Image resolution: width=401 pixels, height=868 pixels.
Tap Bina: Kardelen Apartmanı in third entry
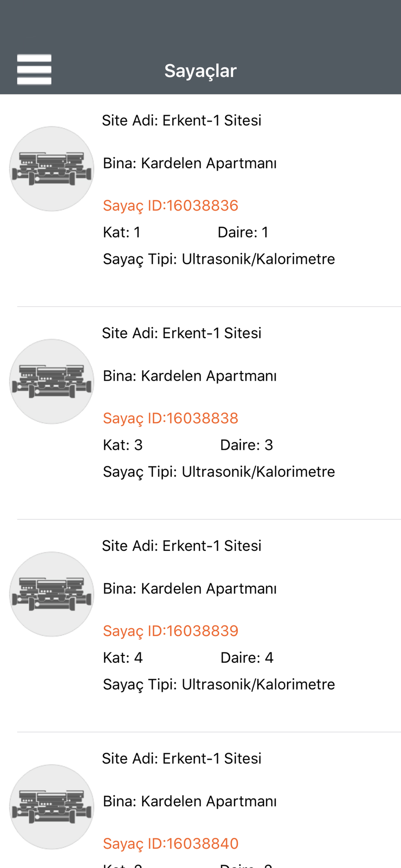point(190,589)
